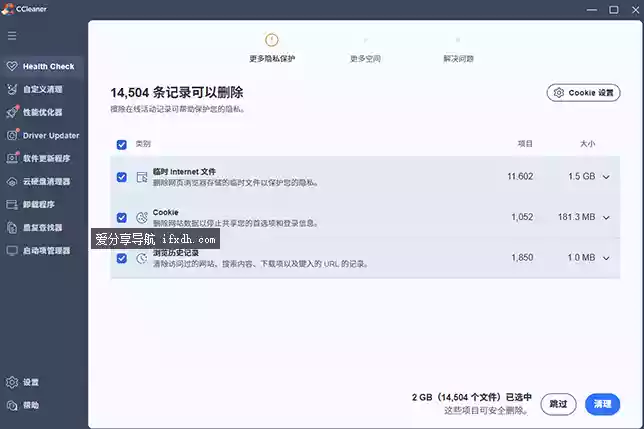644x429 pixels.
Task: Expand the 临时 Internet 文件 row chevron
Action: click(x=606, y=177)
